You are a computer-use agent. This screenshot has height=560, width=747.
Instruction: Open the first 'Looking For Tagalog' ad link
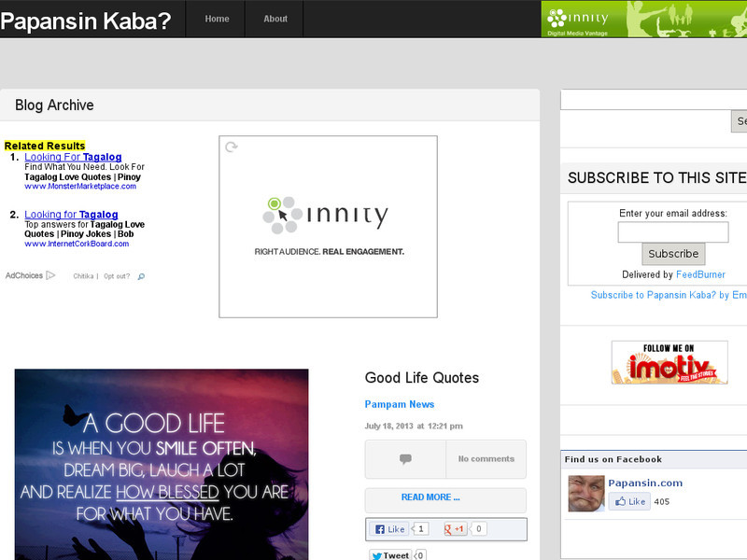[73, 157]
